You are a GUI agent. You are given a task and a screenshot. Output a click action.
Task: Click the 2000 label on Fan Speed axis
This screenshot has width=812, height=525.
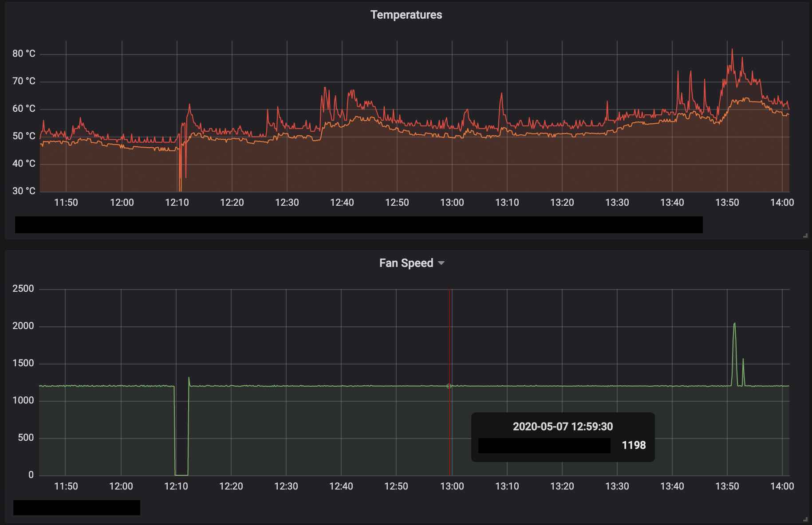pos(23,326)
